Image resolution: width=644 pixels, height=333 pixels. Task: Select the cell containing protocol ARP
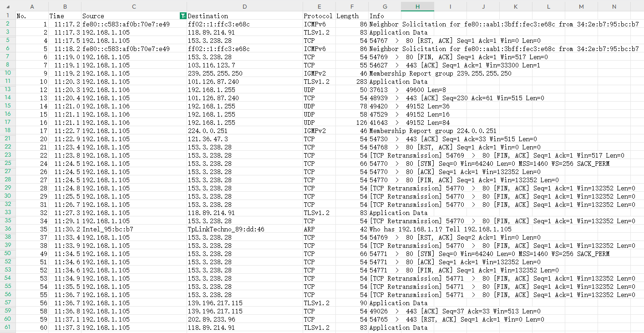pos(318,229)
